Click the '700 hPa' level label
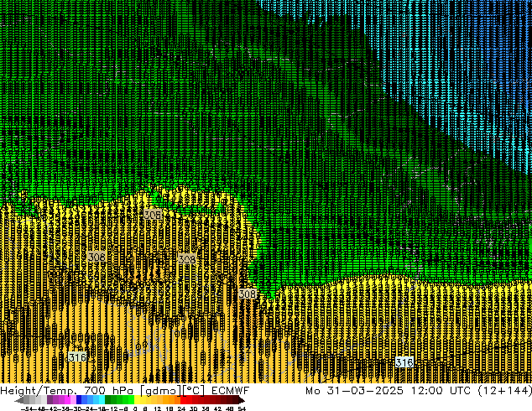 click(109, 391)
